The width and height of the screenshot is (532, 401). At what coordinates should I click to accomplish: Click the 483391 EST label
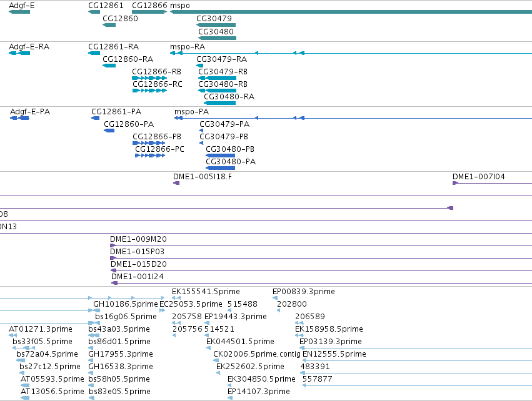315,367
